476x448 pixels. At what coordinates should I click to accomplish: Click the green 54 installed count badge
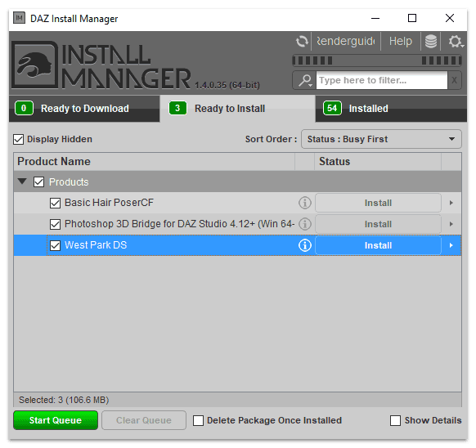[332, 109]
